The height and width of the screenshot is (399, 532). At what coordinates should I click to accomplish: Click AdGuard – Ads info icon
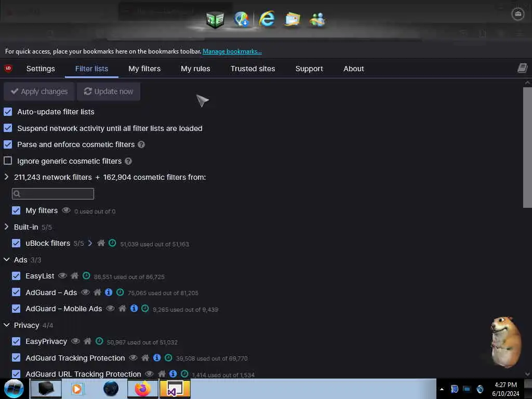[x=109, y=292]
